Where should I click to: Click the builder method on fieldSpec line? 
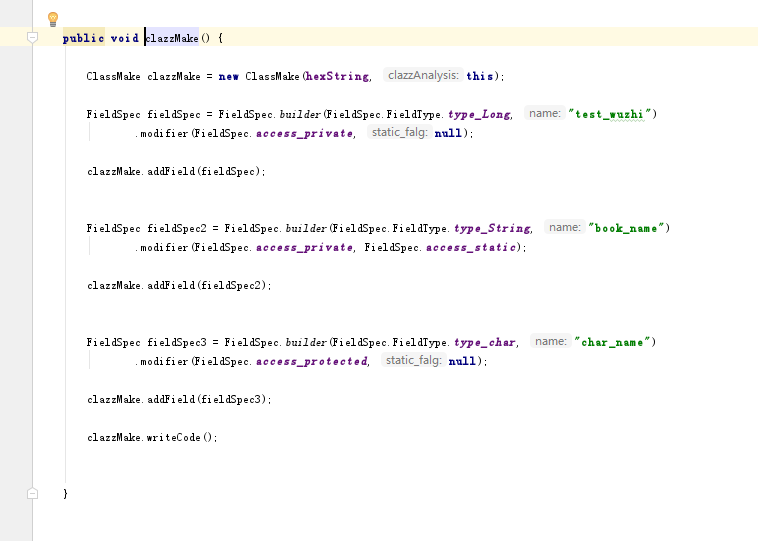[x=300, y=115]
